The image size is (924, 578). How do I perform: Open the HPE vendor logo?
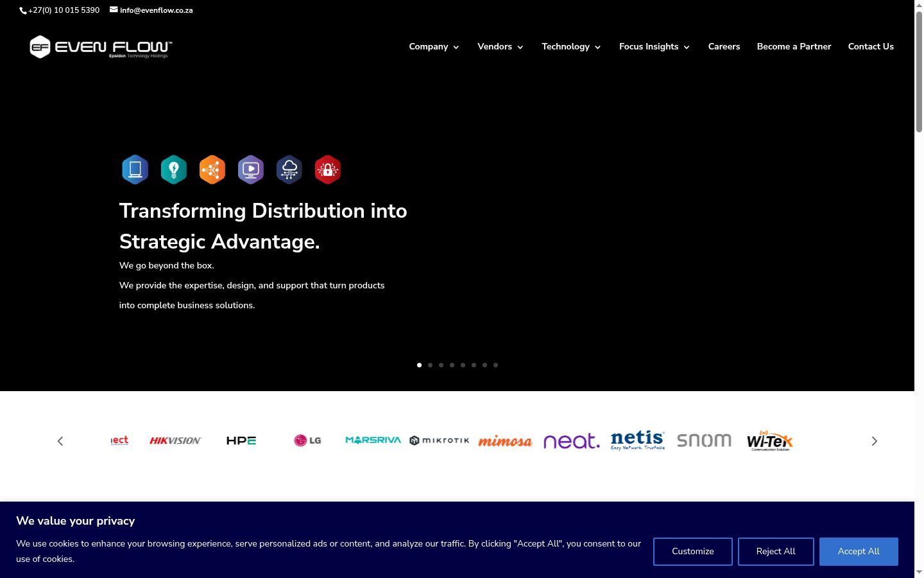[x=241, y=441]
